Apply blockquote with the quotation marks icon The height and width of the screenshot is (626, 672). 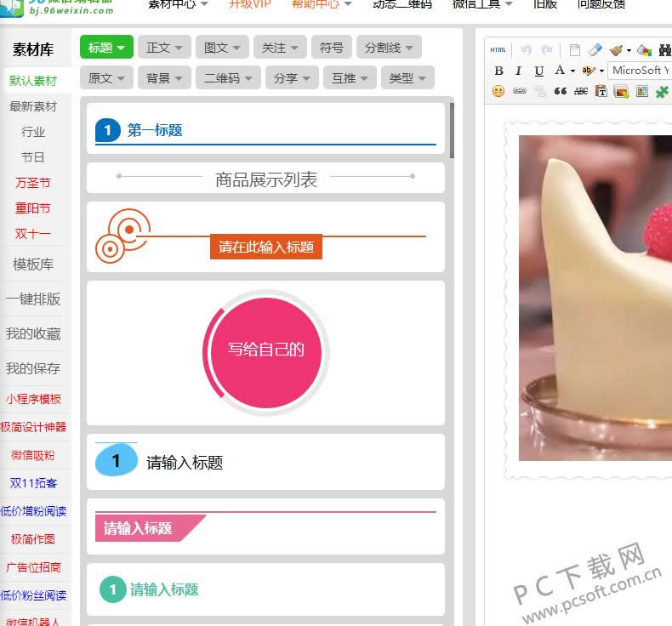[560, 91]
